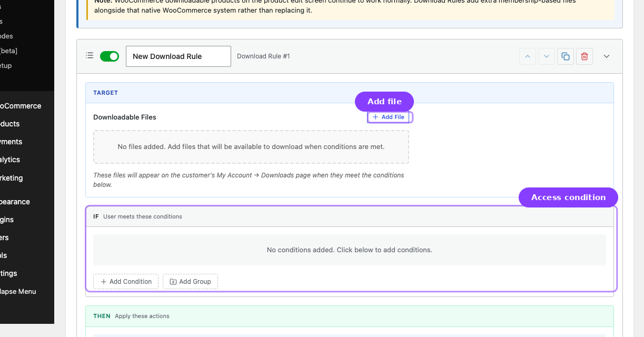Open Users in the sidebar menu
The width and height of the screenshot is (644, 337).
[5, 237]
